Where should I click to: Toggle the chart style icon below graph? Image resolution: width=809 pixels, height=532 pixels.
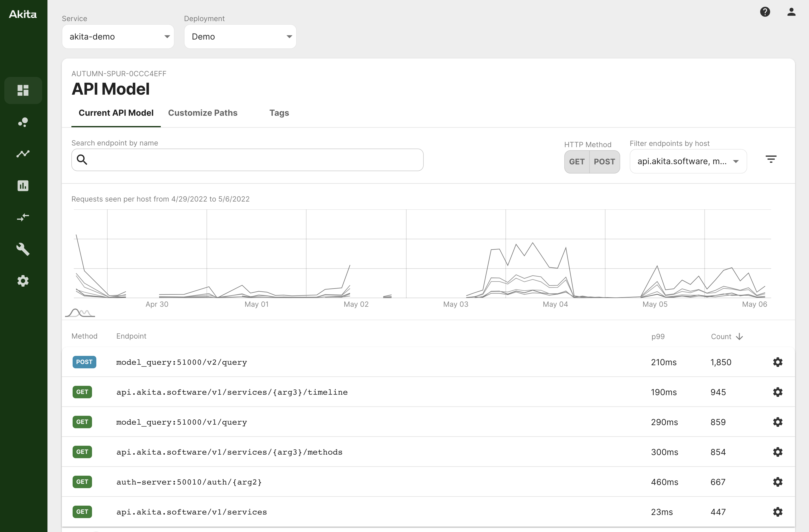click(80, 312)
